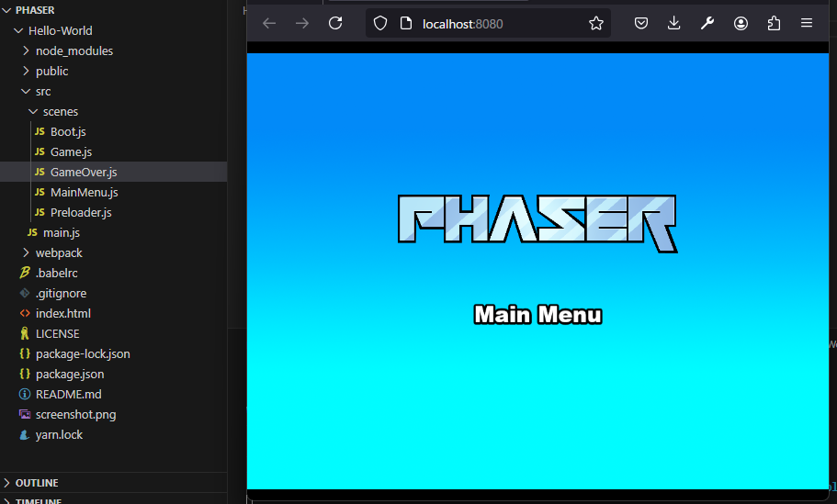
Task: Open the extensions puzzle icon
Action: (774, 24)
